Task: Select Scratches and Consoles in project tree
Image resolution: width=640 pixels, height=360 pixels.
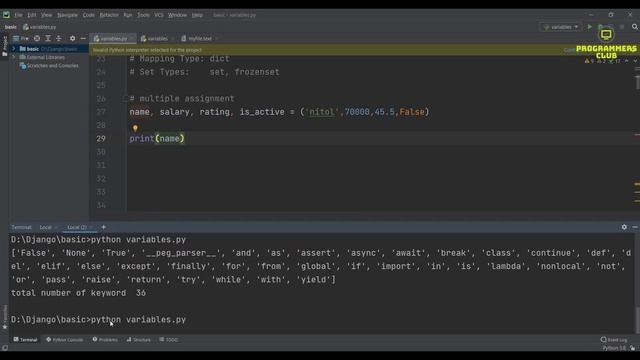Action: pyautogui.click(x=49, y=65)
